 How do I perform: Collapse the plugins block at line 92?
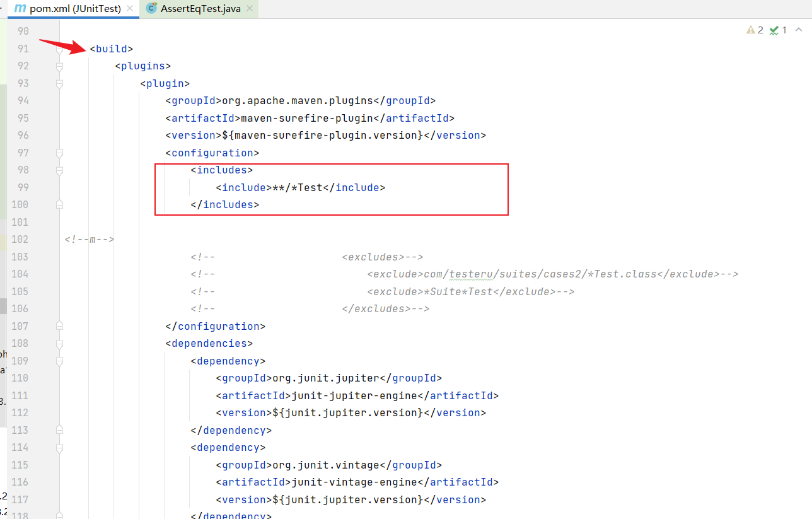(59, 66)
